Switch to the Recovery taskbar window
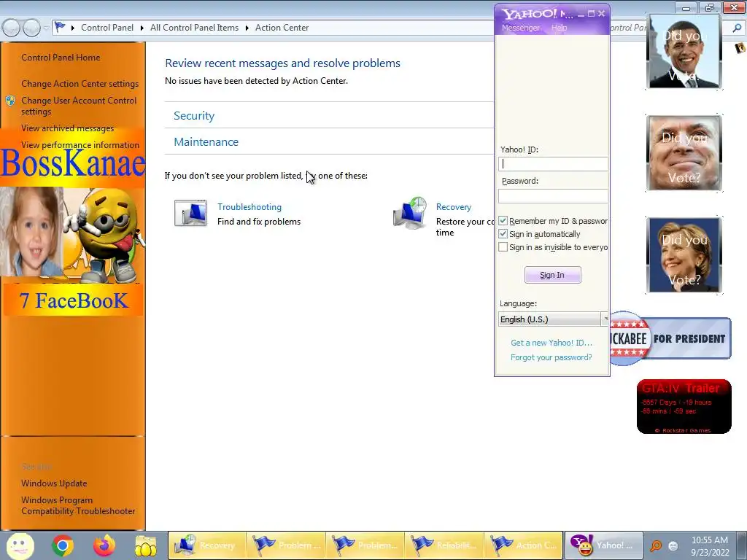 pyautogui.click(x=206, y=545)
